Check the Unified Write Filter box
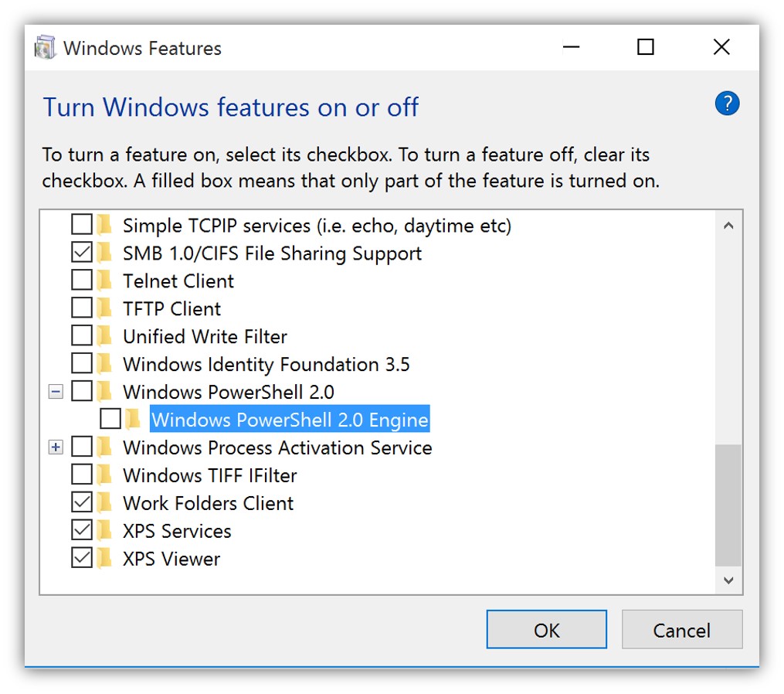784x694 pixels. click(x=82, y=335)
